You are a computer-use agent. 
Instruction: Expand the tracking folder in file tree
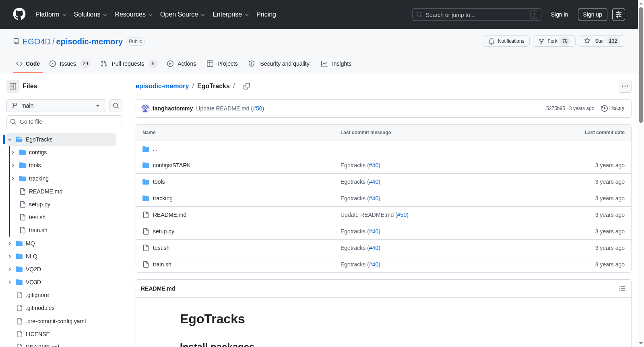13,179
